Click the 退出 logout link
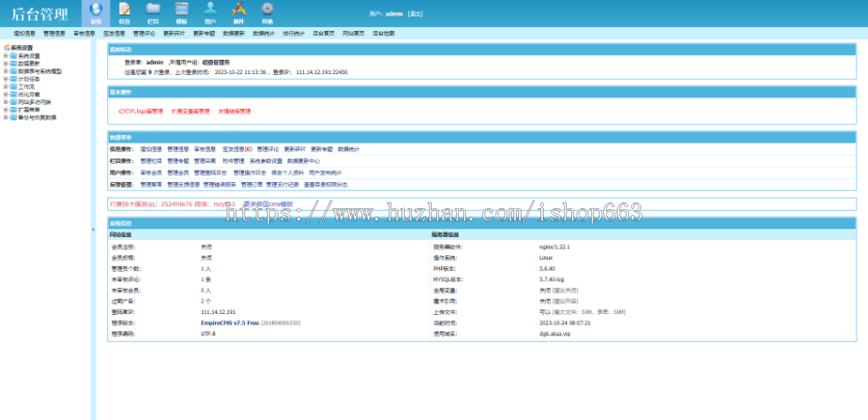The width and height of the screenshot is (868, 420). click(416, 14)
